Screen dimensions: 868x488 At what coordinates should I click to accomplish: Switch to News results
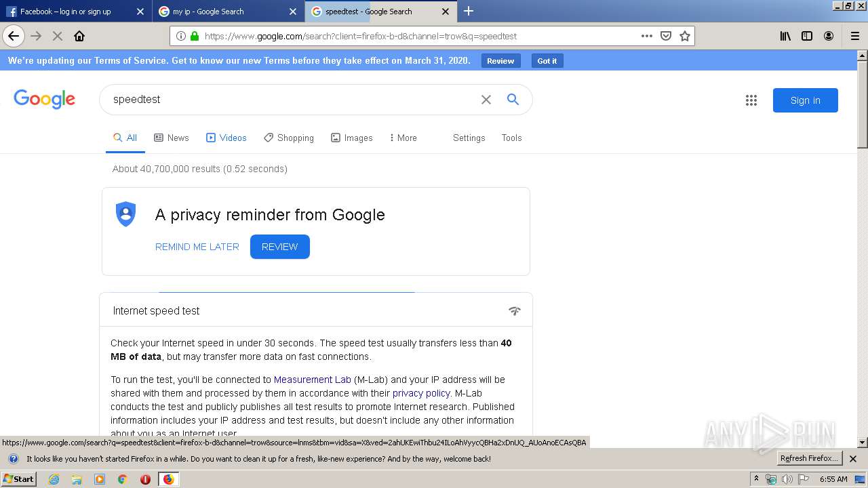point(172,138)
